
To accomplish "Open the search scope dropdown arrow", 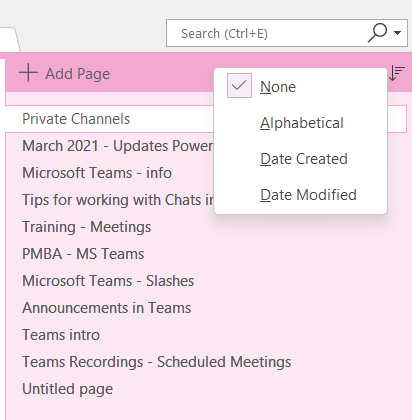I will (397, 33).
